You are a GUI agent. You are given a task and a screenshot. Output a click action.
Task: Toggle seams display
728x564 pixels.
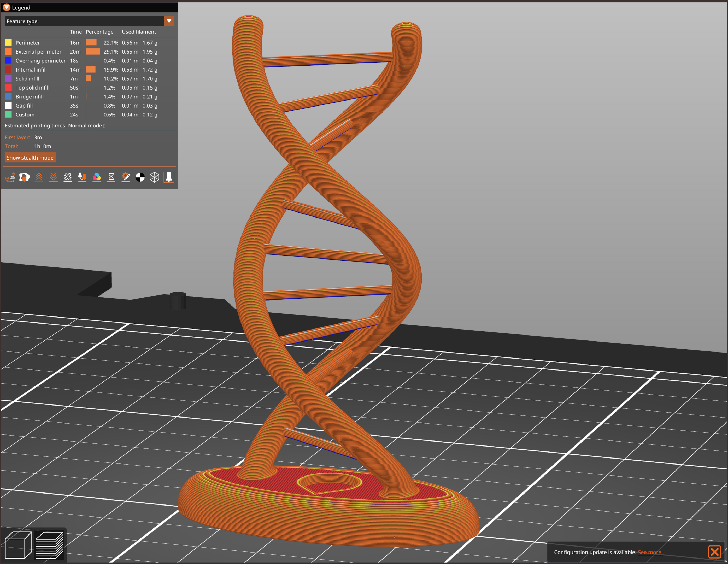point(68,177)
